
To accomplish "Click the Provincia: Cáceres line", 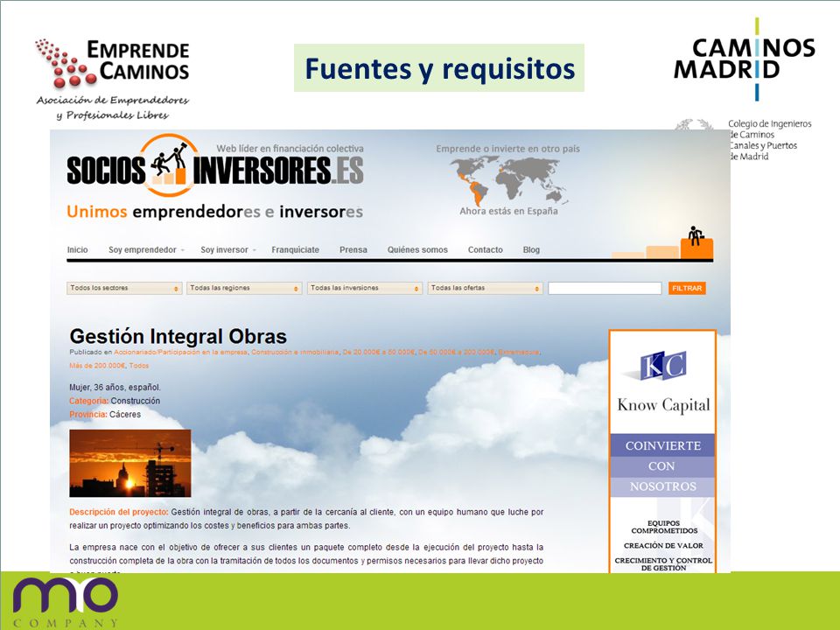I will (105, 414).
